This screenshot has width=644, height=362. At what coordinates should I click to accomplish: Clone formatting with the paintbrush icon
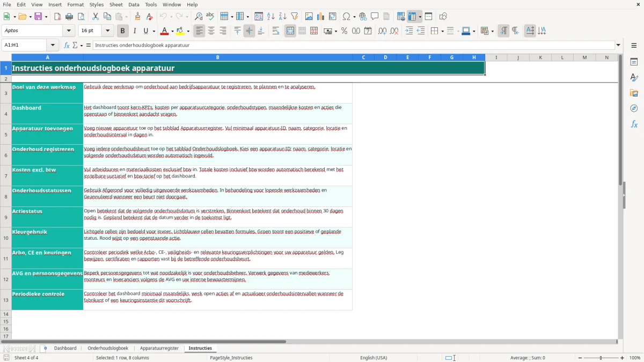tap(138, 17)
